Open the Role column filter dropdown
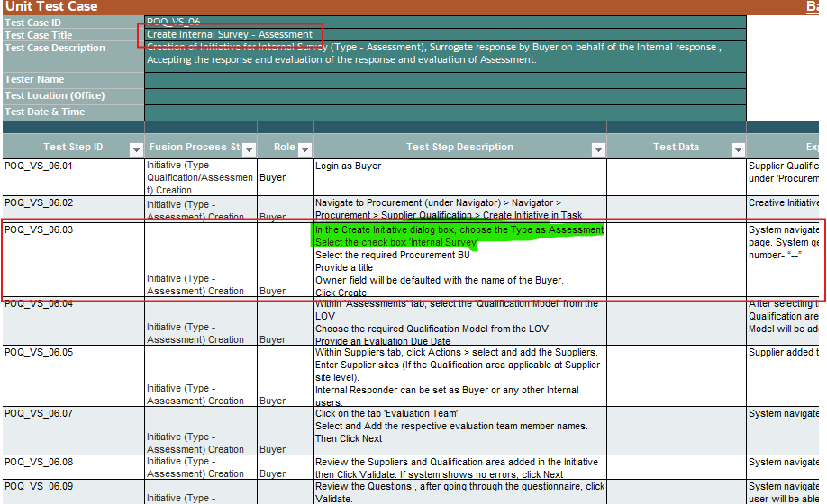Image resolution: width=827 pixels, height=504 pixels. coord(304,150)
